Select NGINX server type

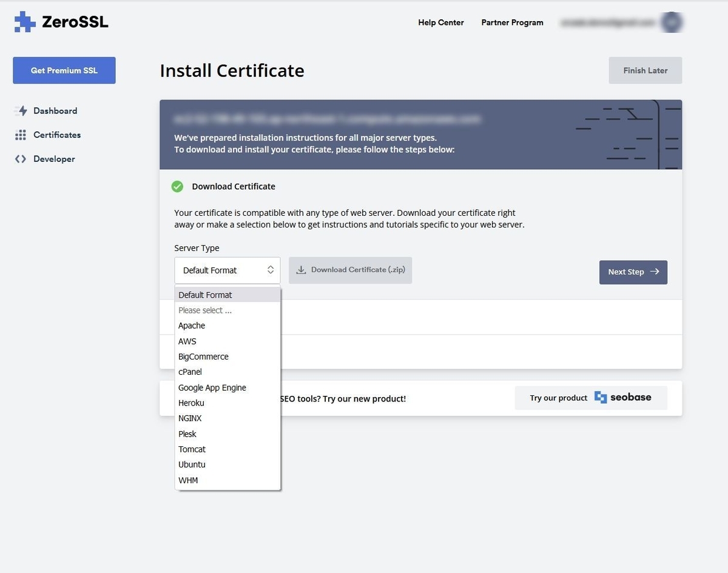(227, 418)
